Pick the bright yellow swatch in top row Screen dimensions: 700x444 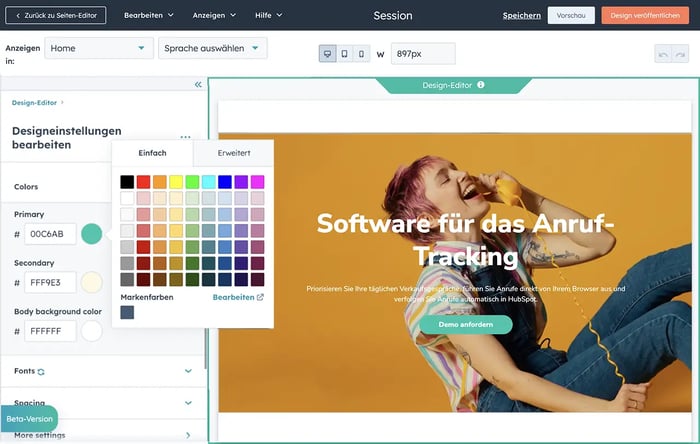click(x=176, y=182)
